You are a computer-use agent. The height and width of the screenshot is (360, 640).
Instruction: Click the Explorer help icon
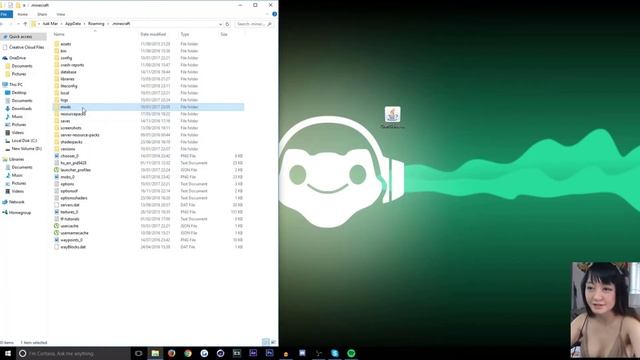tap(275, 14)
